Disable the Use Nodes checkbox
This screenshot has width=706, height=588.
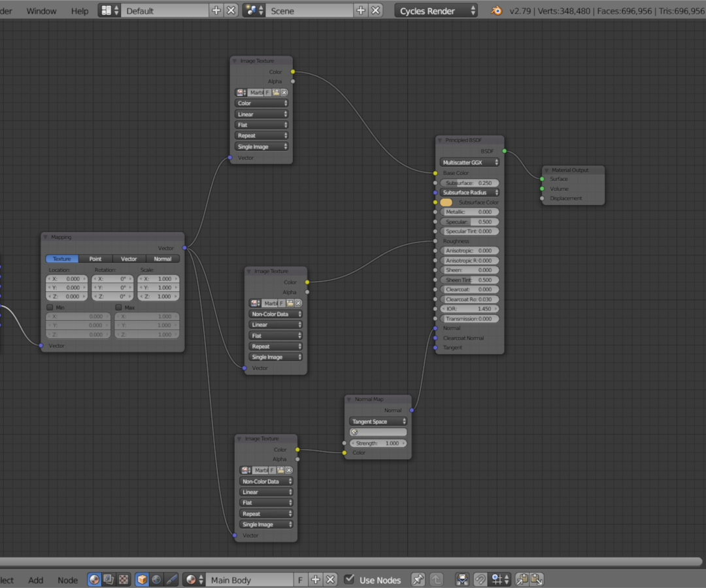(x=350, y=580)
